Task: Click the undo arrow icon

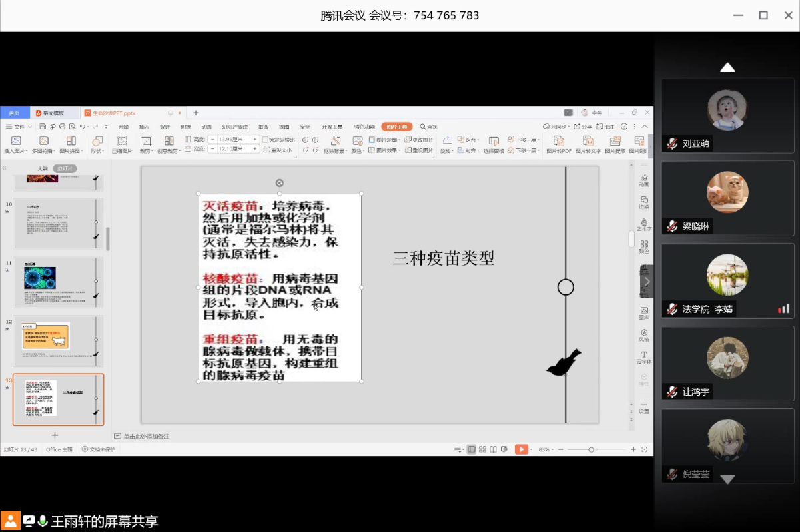Action: (x=82, y=127)
